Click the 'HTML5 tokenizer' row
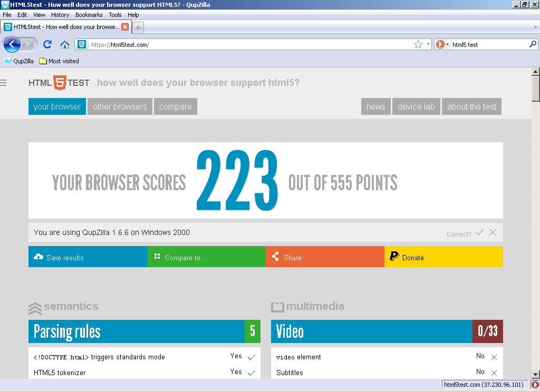Image resolution: width=540 pixels, height=392 pixels. (144, 373)
